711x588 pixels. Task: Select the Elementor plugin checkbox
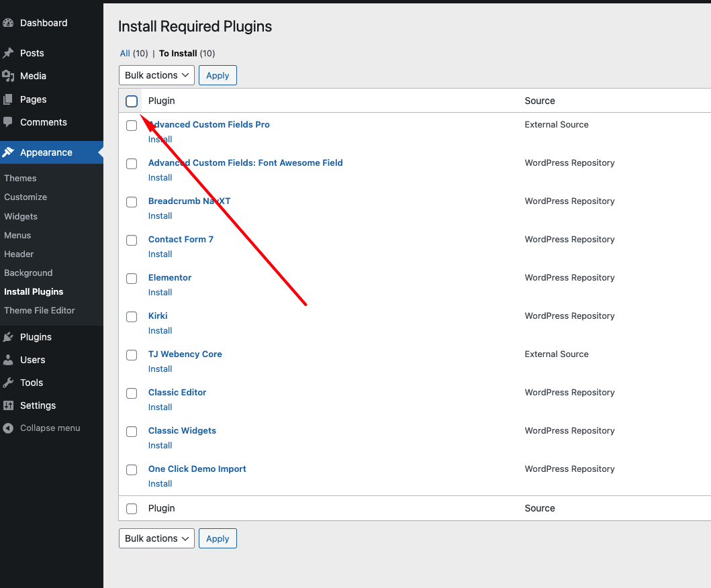tap(132, 279)
